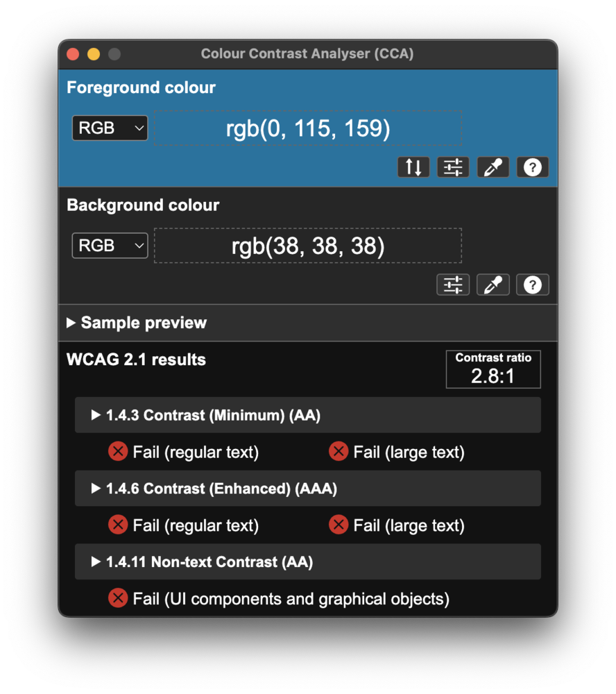
Task: Select the foreground colour eyedropper tool
Action: 493,167
